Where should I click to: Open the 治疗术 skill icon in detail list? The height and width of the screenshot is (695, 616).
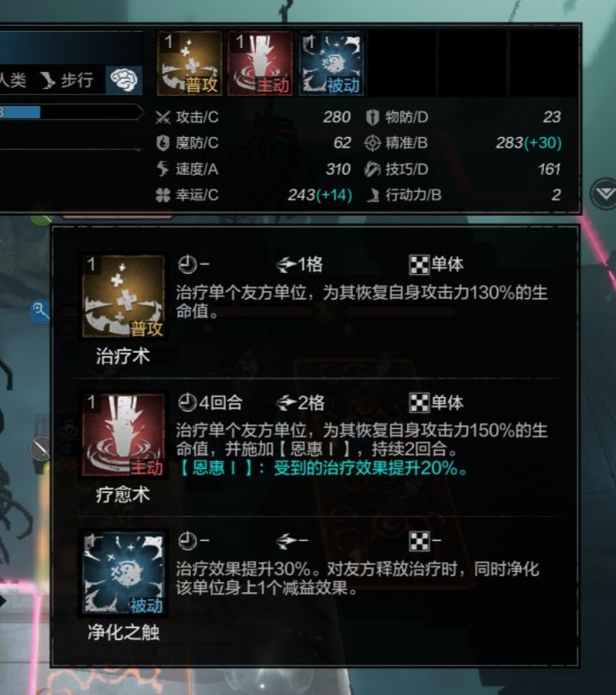click(x=124, y=296)
